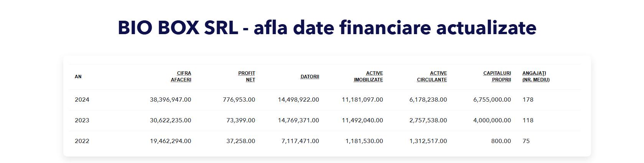Click the DATORII column header
The height and width of the screenshot is (163, 644).
coord(310,77)
